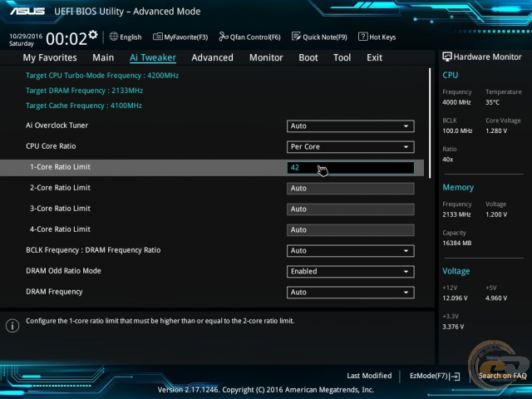Viewport: 532px width, 399px height.
Task: Open BCLK Frequency DRAM Ratio dropdown
Action: click(351, 251)
